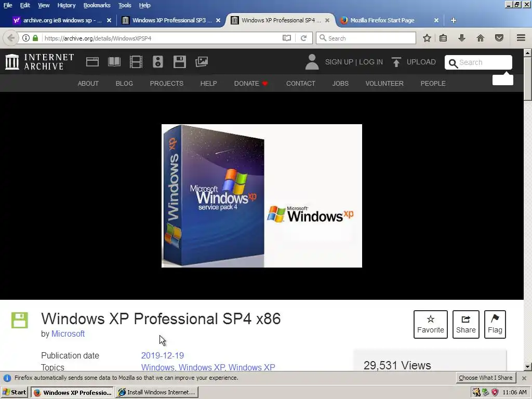The width and height of the screenshot is (532, 399).
Task: Click Choose What I Share button
Action: pyautogui.click(x=486, y=378)
